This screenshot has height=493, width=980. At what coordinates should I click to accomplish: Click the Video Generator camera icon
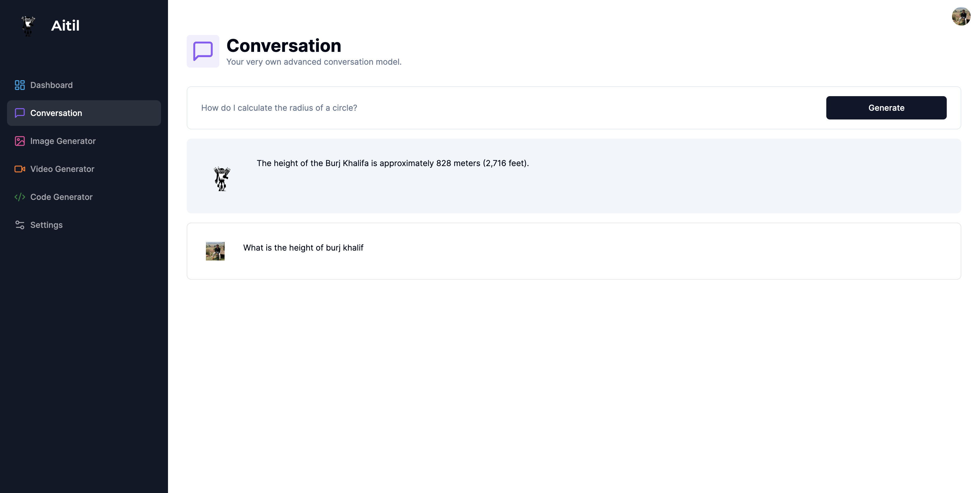point(20,169)
